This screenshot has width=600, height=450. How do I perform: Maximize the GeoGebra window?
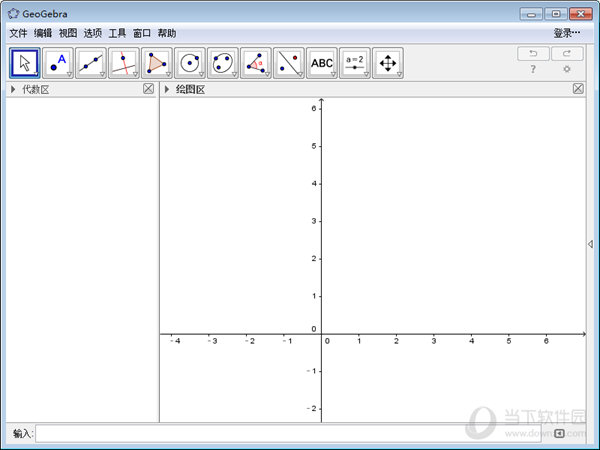(556, 14)
